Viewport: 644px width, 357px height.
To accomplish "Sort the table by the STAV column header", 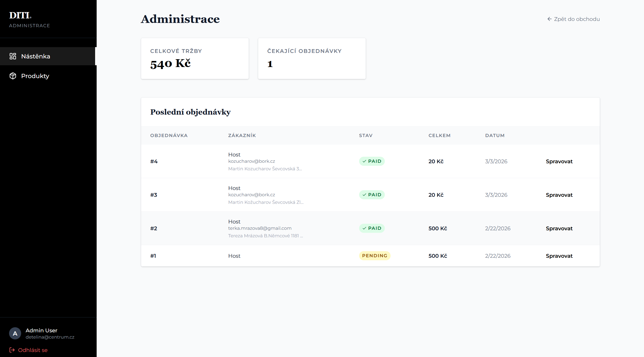I will click(366, 135).
